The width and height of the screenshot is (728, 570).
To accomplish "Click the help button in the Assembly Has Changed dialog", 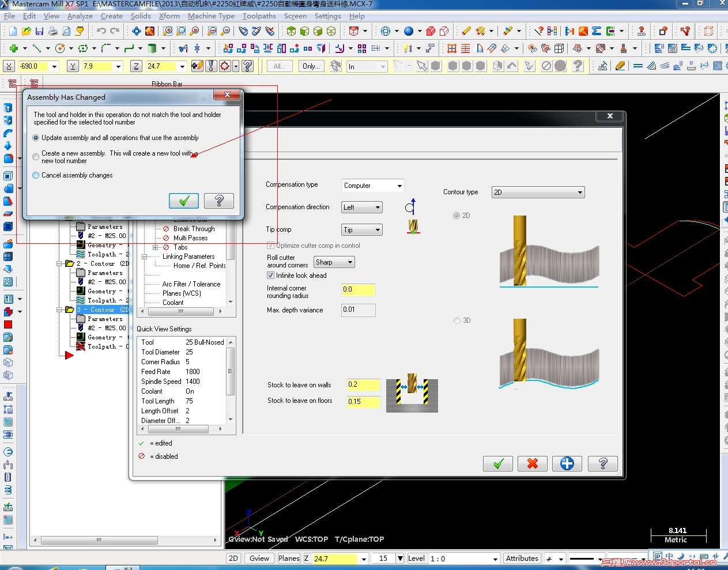I will click(219, 201).
